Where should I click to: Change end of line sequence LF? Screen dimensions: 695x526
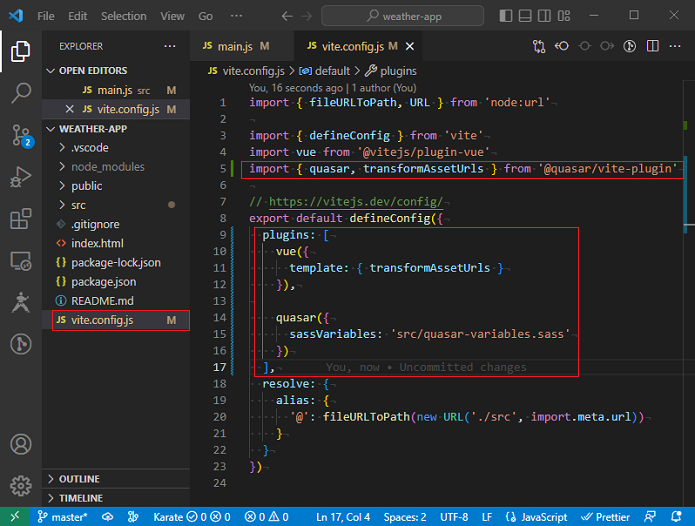click(487, 517)
